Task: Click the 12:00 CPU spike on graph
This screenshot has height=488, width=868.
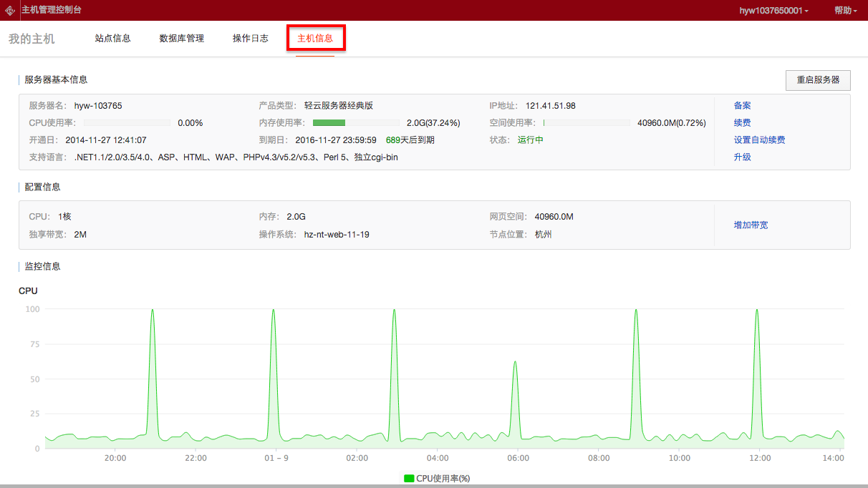Action: 757,311
